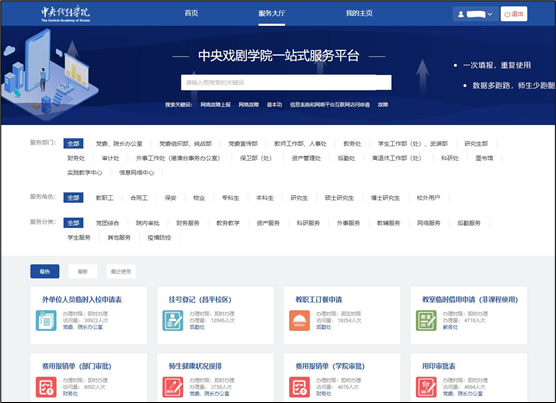
Task: Select 全部 in the 服务分类 row
Action: coord(73,223)
